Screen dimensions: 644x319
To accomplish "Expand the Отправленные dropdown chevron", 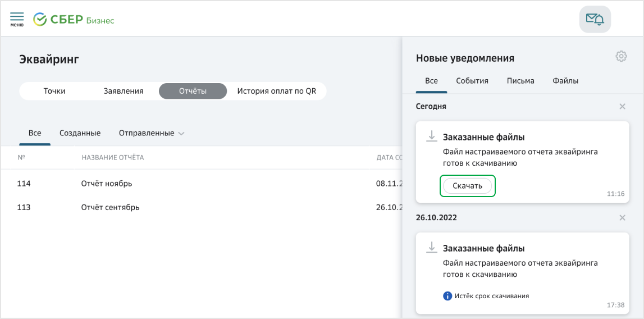I will (181, 134).
